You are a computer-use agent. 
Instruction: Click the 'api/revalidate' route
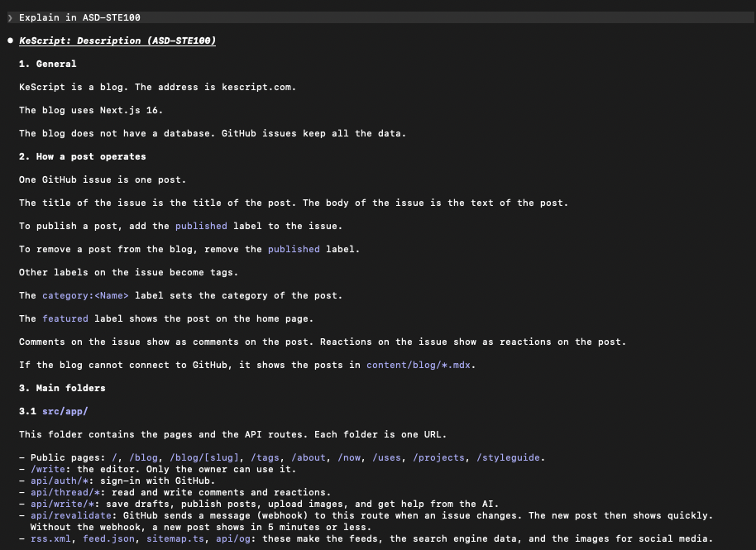71,515
